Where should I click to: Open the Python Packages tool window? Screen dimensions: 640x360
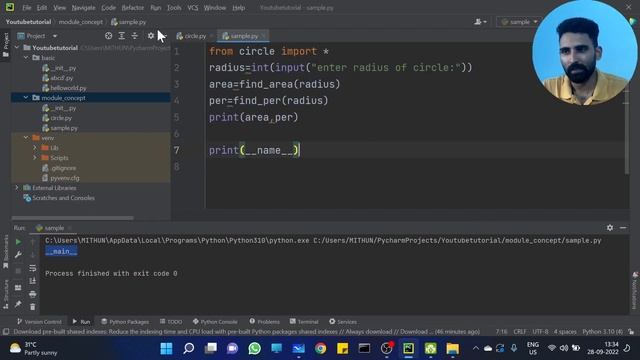pos(125,322)
